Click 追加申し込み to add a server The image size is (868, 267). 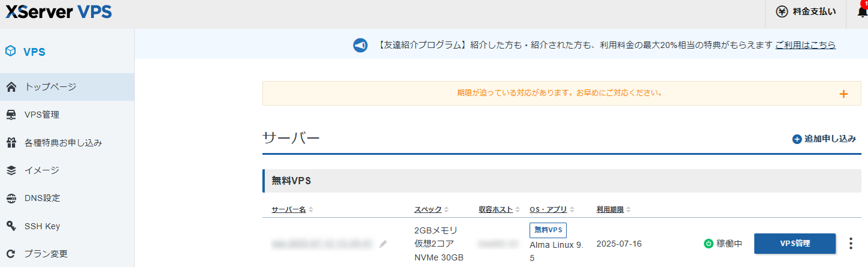click(824, 139)
